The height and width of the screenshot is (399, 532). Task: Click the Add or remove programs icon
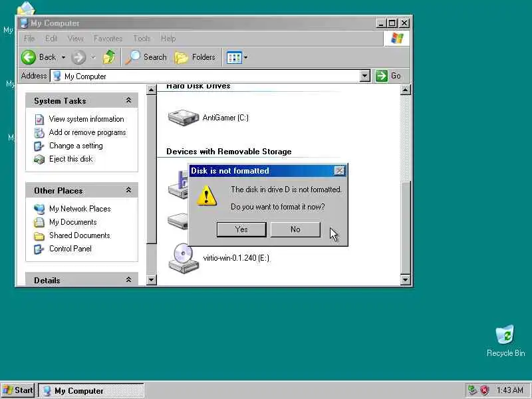point(39,132)
